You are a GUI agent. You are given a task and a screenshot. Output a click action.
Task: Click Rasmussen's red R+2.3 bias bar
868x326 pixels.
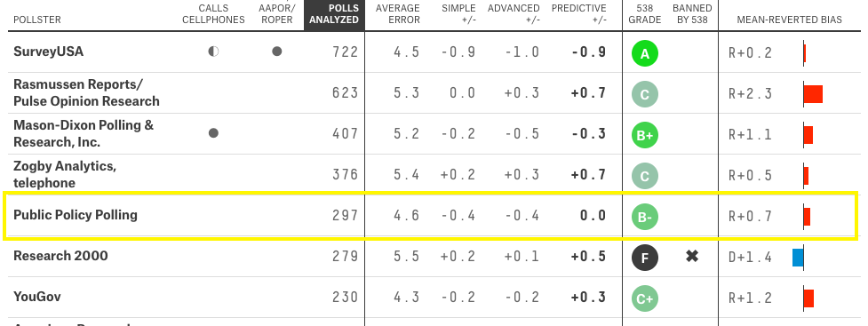click(813, 94)
